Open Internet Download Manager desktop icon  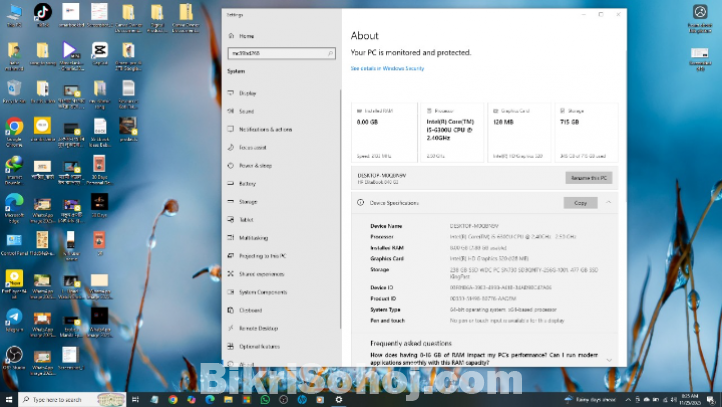(14, 169)
